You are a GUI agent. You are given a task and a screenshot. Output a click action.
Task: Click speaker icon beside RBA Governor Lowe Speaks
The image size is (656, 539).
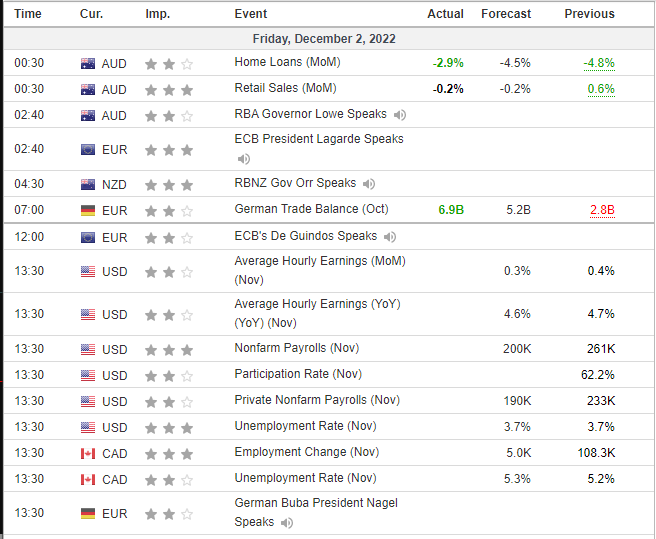click(x=400, y=115)
